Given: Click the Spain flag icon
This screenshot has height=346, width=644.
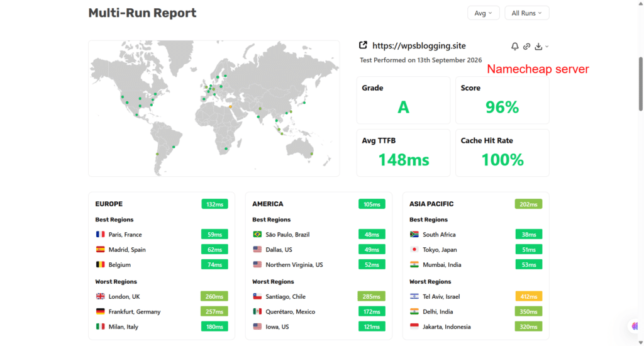Looking at the screenshot, I should coord(100,249).
